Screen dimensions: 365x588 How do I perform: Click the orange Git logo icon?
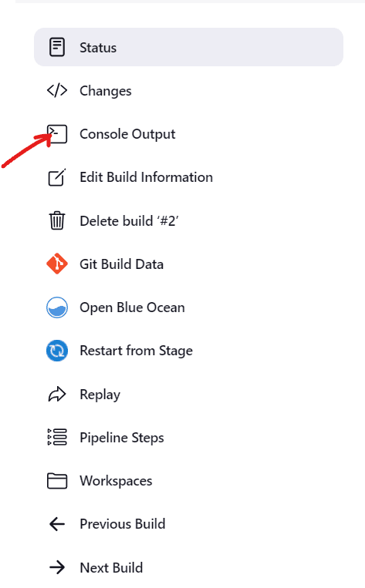pyautogui.click(x=57, y=264)
